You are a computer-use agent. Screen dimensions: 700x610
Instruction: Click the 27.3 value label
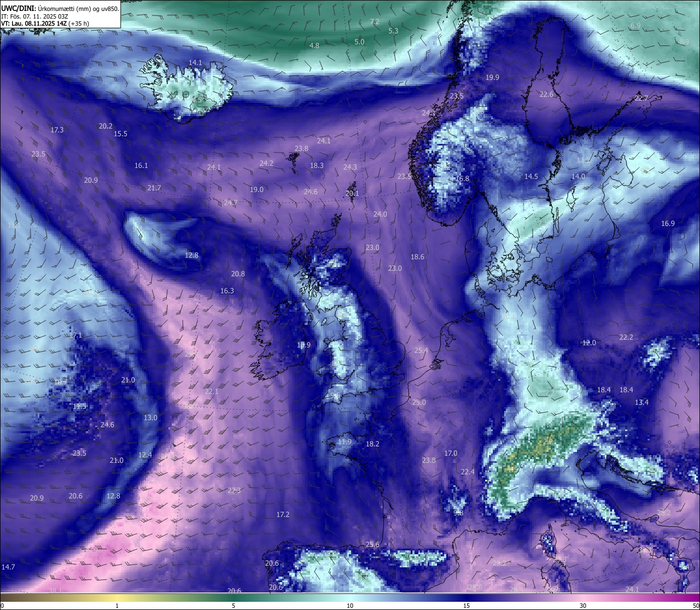coord(234,491)
